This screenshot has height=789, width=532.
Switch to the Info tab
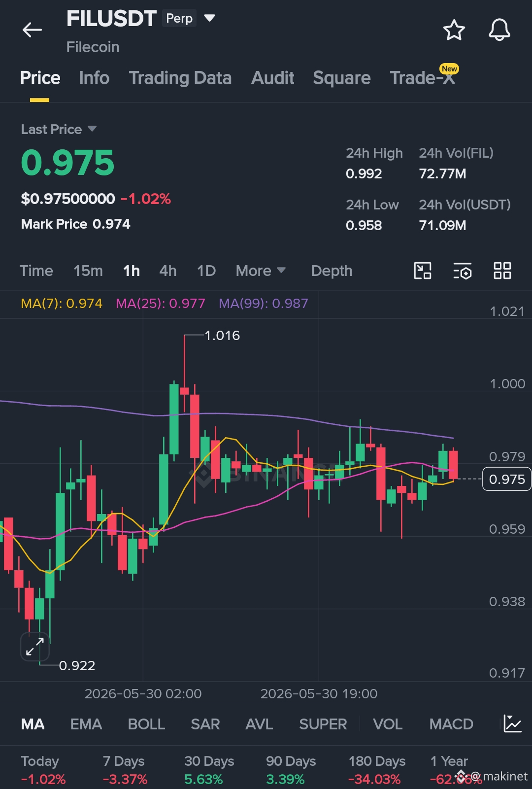pyautogui.click(x=94, y=78)
